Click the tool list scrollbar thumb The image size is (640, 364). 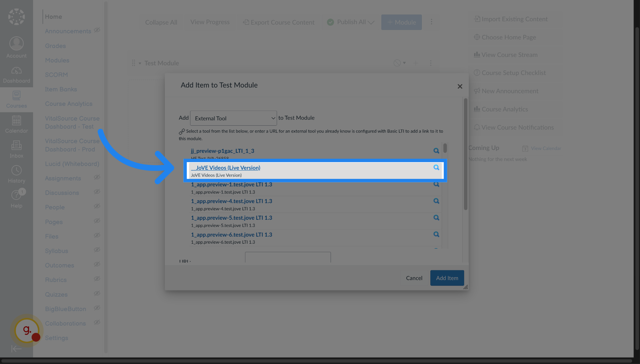point(445,148)
